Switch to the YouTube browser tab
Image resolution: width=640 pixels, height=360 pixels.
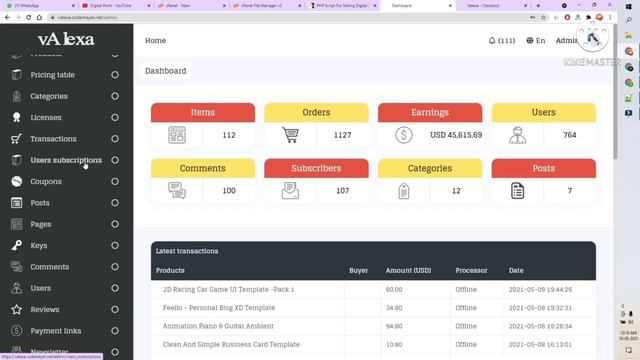coord(115,6)
